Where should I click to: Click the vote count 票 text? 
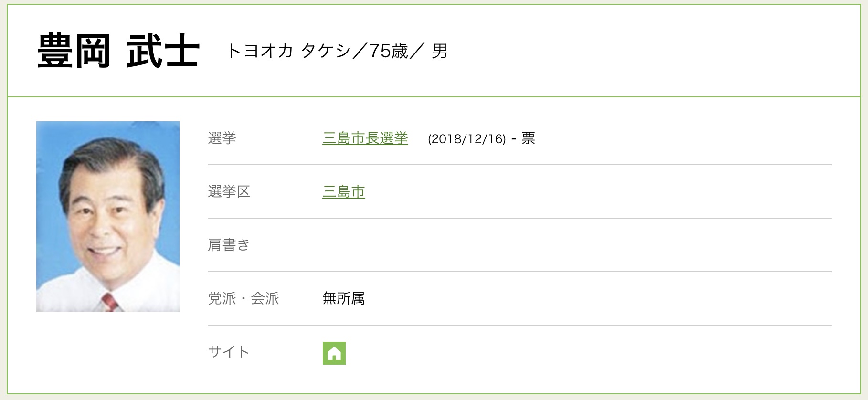coord(528,138)
